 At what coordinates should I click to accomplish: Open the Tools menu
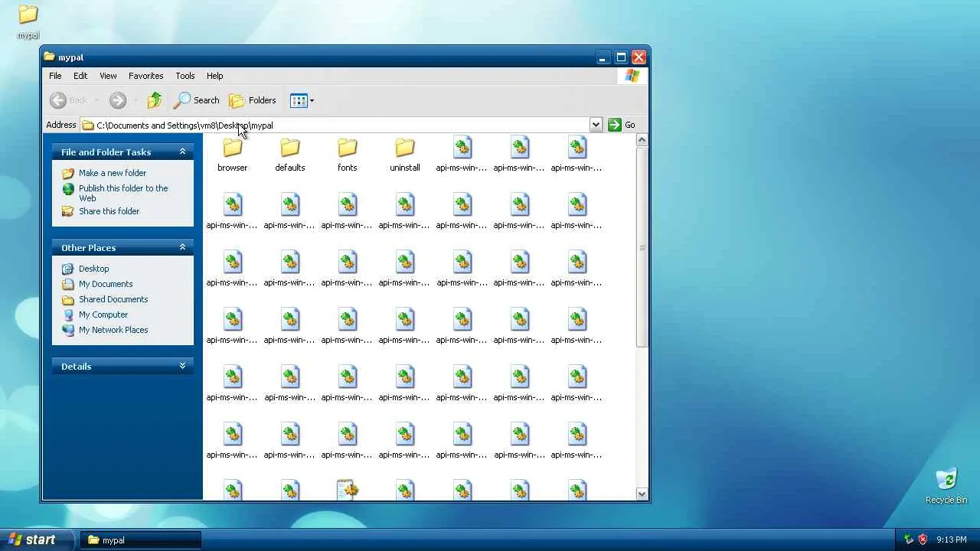coord(185,76)
